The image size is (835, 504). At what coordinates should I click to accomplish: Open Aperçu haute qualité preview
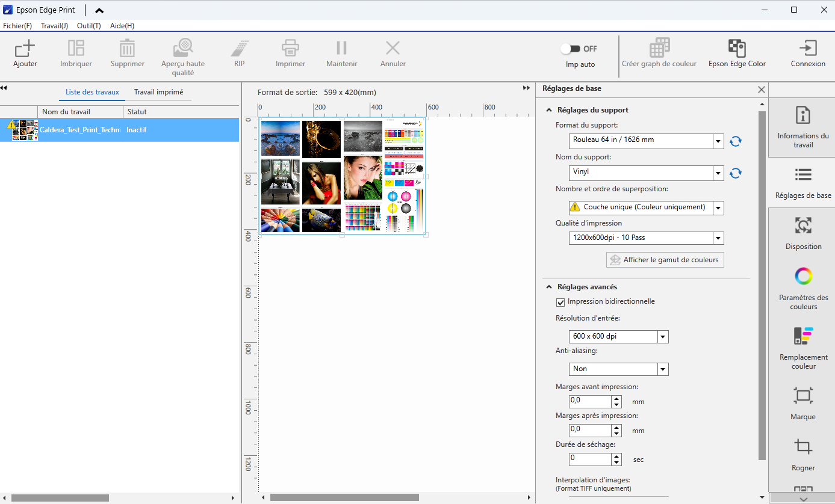[183, 49]
